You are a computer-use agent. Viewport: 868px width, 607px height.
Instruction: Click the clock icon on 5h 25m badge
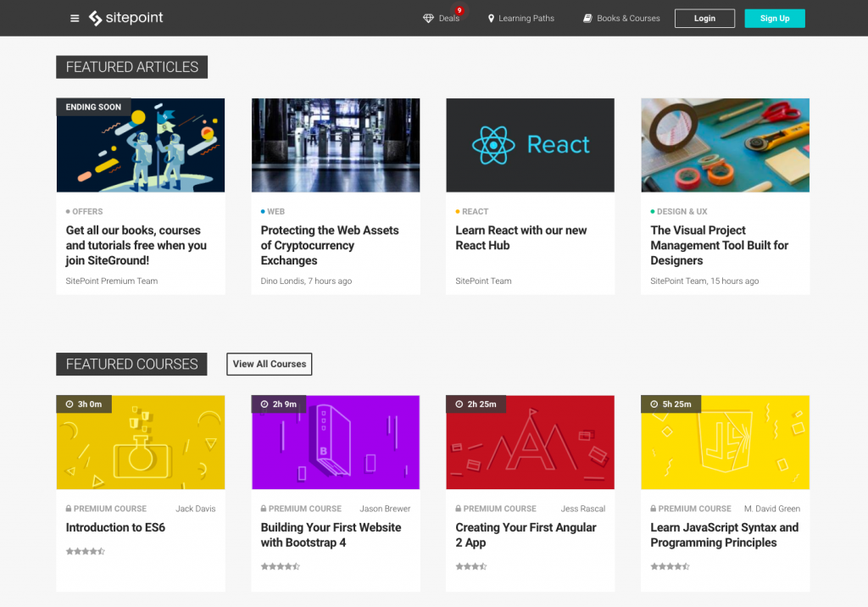[654, 404]
